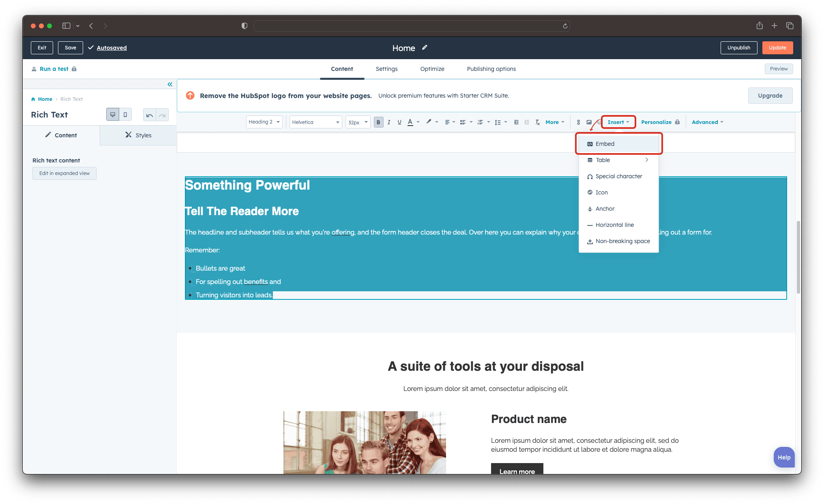Open the emoji picker icon

click(x=599, y=122)
